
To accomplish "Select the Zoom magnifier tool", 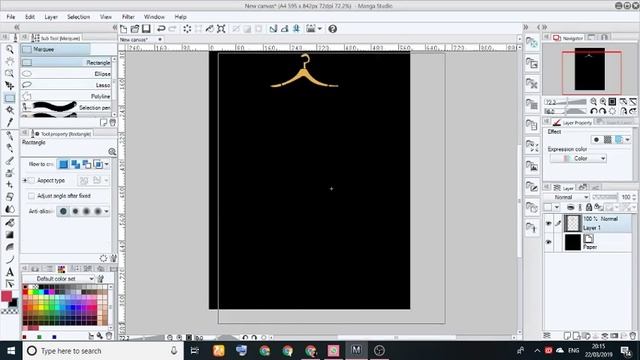I will [9, 49].
